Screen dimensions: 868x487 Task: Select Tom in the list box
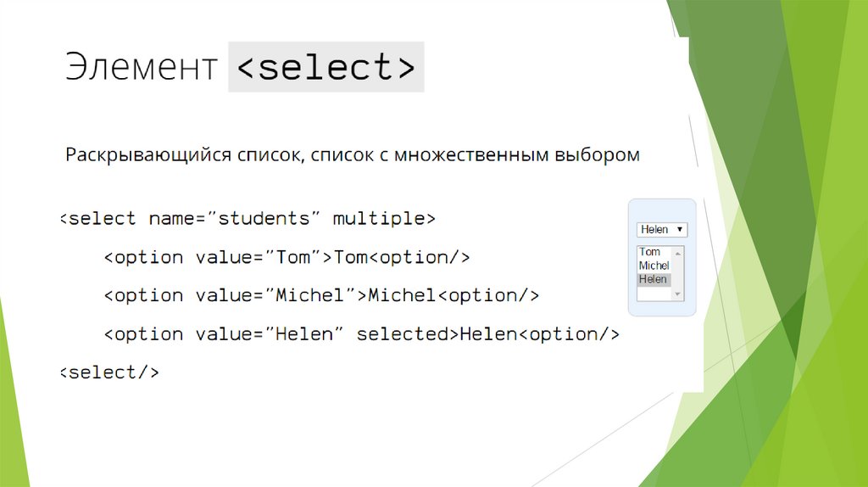click(649, 252)
